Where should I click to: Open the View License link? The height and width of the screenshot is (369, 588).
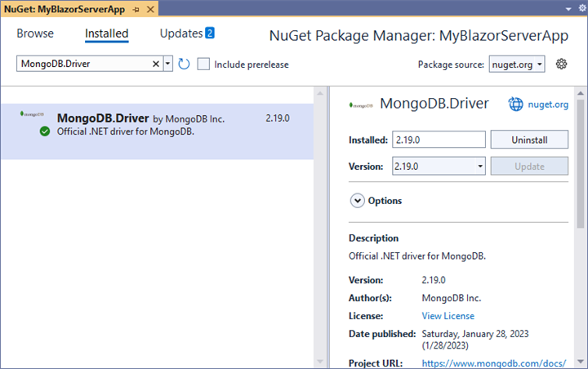coord(448,316)
